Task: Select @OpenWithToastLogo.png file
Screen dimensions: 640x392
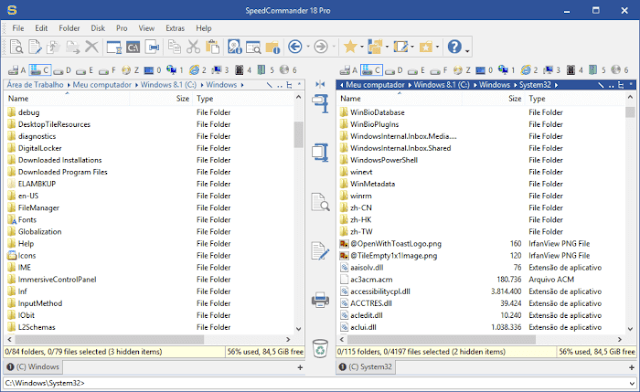Action: [x=396, y=244]
